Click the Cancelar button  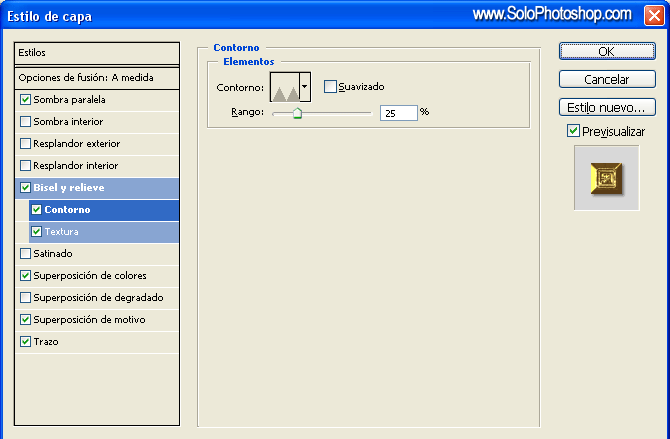(606, 79)
